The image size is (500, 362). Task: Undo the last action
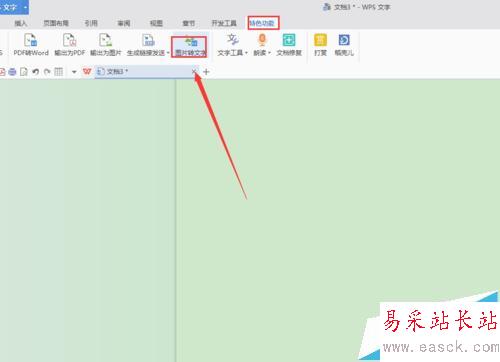click(x=36, y=72)
